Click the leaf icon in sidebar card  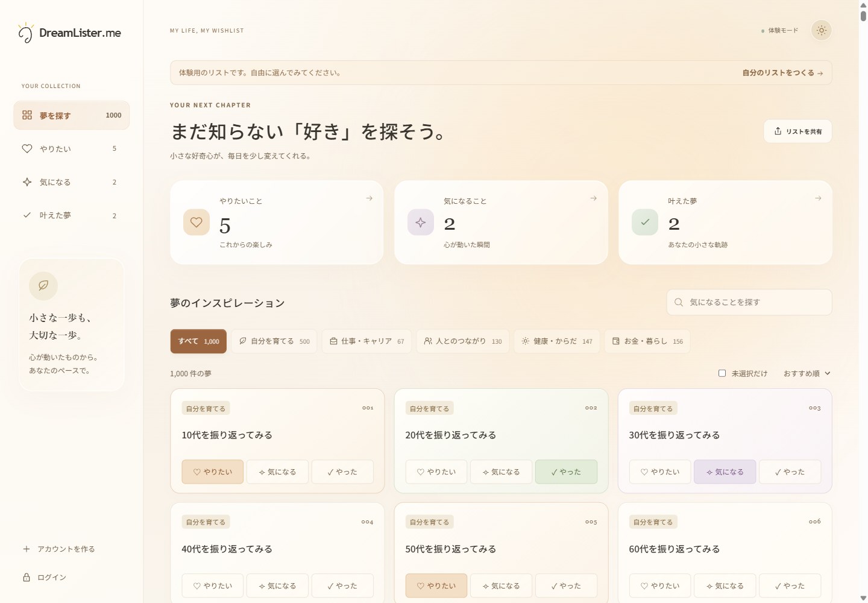point(43,285)
